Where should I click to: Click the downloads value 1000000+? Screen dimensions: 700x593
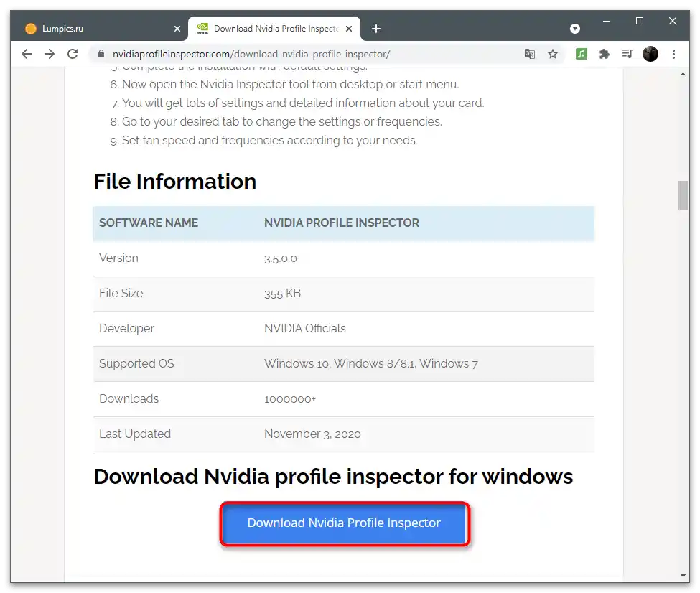[x=290, y=399]
